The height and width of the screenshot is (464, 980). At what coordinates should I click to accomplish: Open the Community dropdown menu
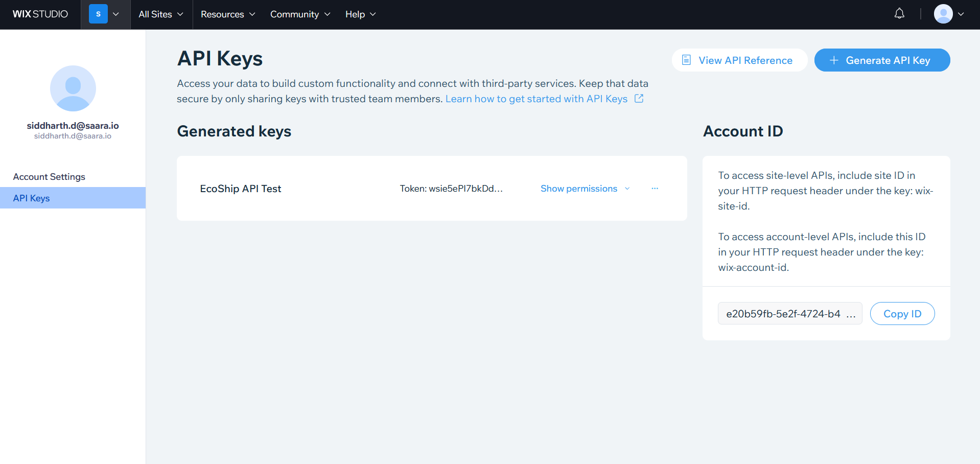[300, 14]
